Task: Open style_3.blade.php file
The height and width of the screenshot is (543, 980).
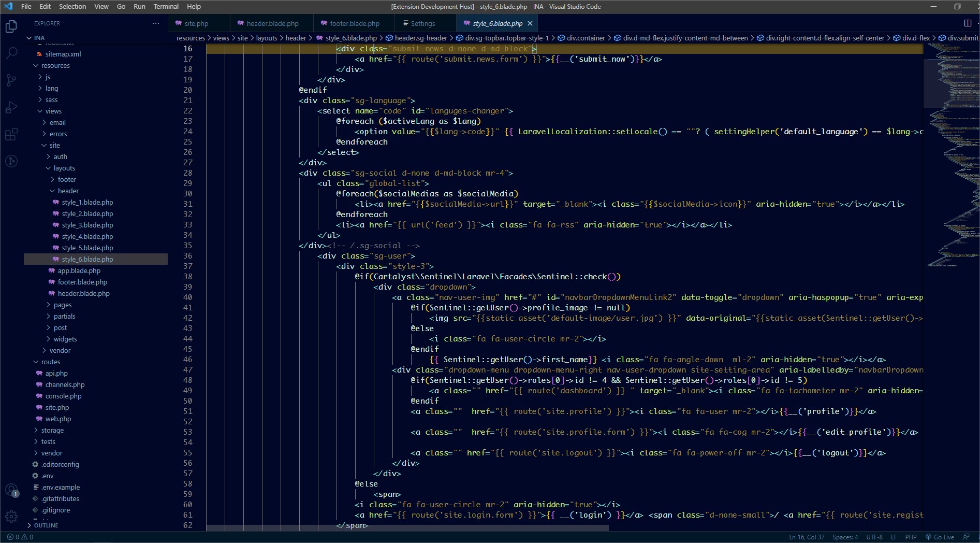Action: click(87, 225)
